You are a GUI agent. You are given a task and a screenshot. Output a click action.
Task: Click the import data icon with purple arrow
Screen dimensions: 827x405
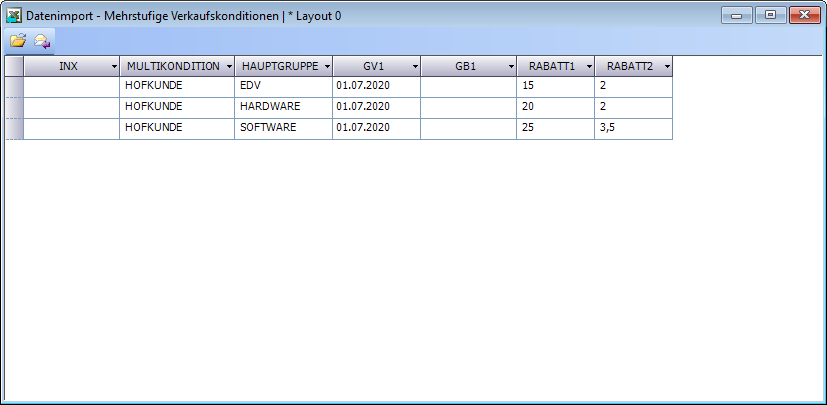point(42,41)
